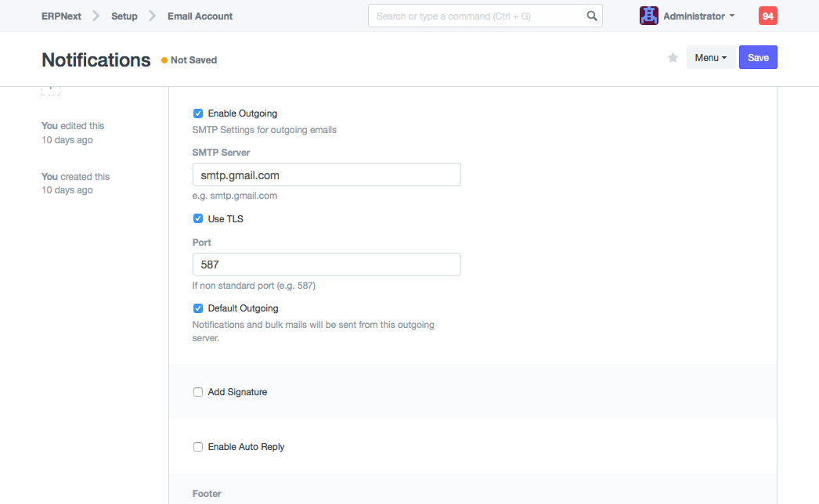Uncheck the Default Outgoing checkbox
The height and width of the screenshot is (504, 819).
pos(198,308)
